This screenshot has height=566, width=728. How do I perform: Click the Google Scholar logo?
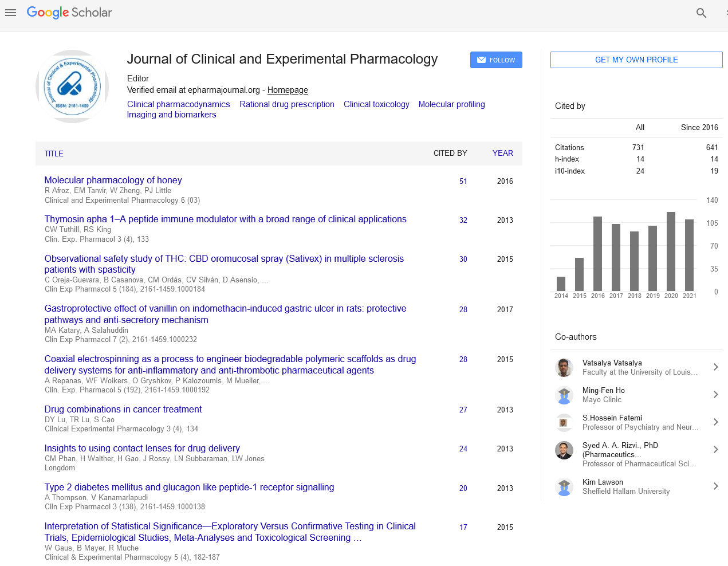pyautogui.click(x=69, y=13)
